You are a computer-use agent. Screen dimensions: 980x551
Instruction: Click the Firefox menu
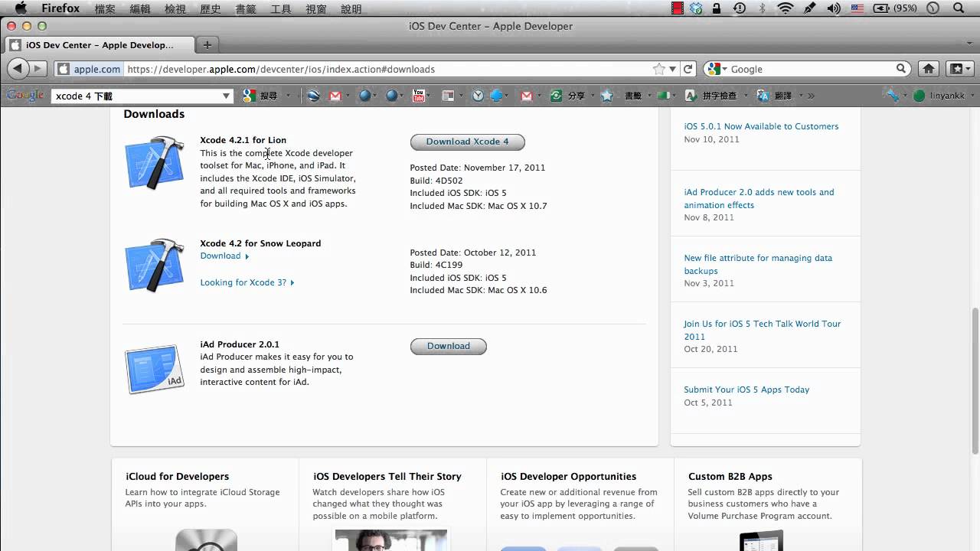(60, 8)
